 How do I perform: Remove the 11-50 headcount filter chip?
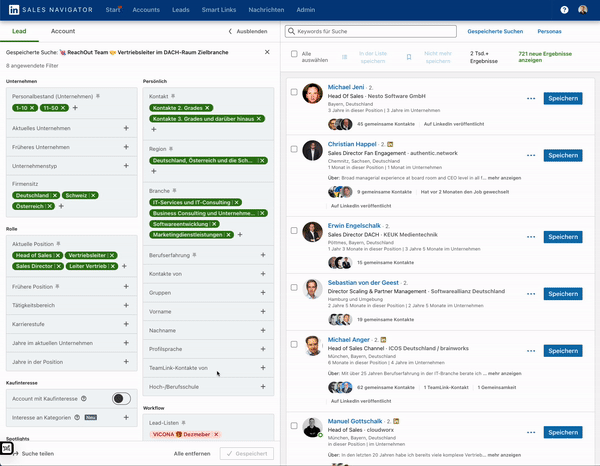click(x=63, y=108)
